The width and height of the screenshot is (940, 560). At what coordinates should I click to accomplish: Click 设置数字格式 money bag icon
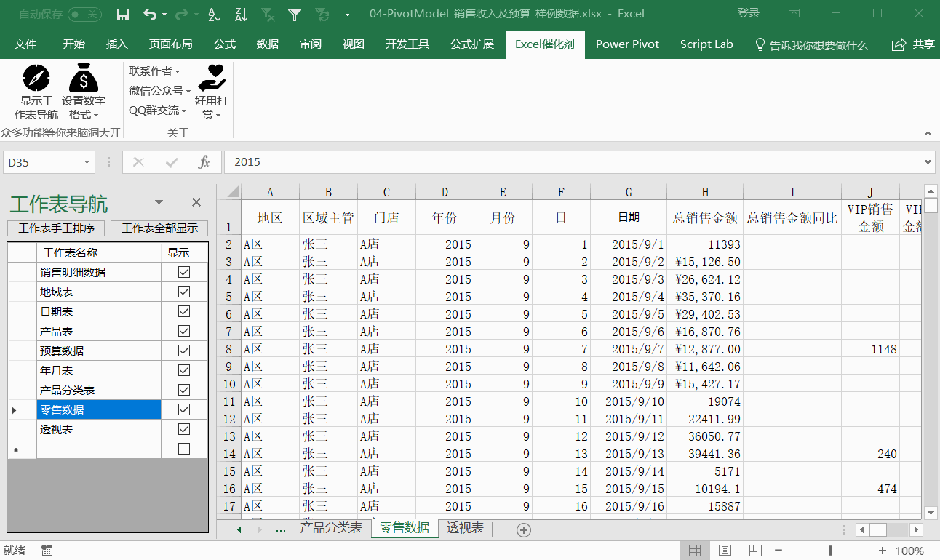click(84, 78)
